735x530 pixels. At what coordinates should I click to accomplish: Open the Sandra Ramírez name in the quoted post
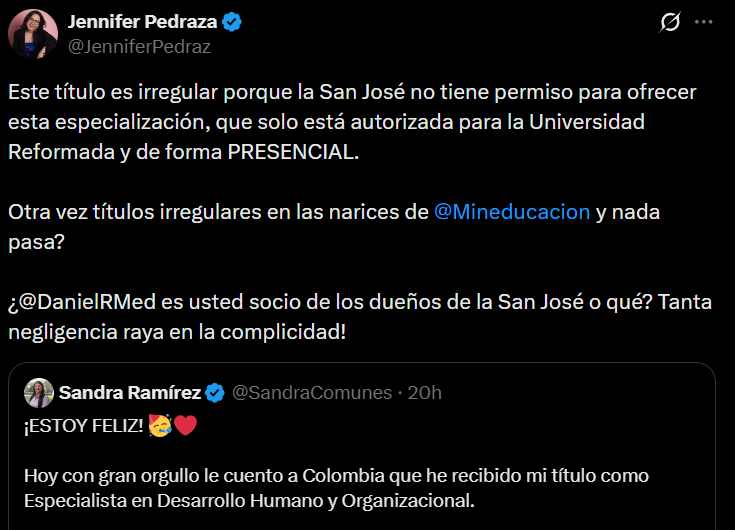pos(130,392)
